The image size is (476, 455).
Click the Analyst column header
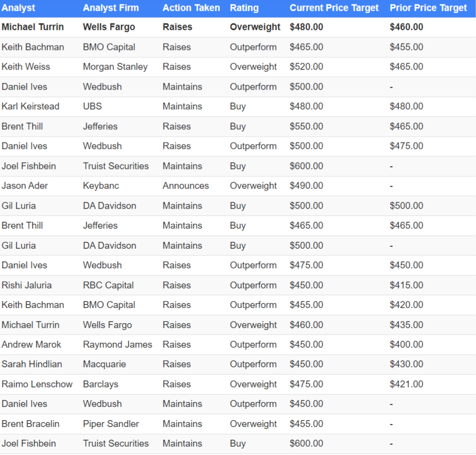[19, 8]
